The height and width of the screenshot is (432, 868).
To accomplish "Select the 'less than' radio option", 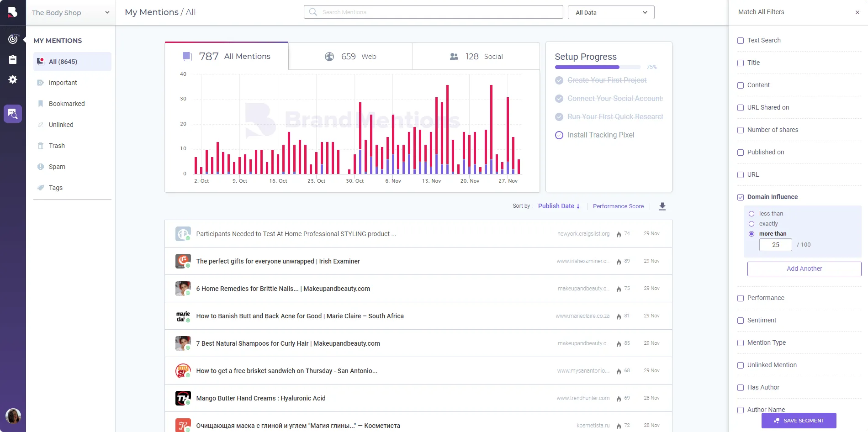I will 752,214.
